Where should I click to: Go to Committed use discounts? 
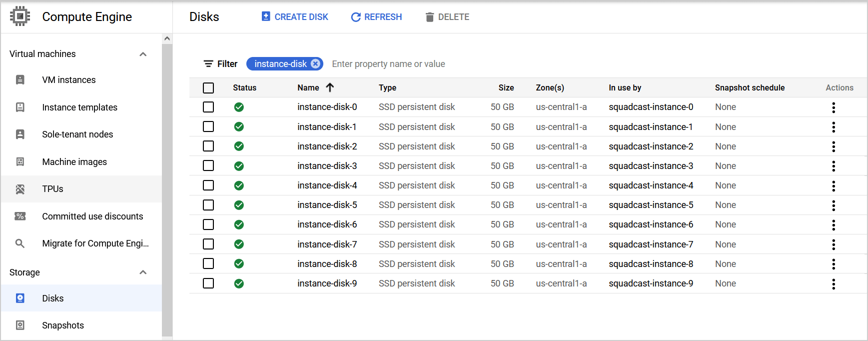click(x=92, y=216)
